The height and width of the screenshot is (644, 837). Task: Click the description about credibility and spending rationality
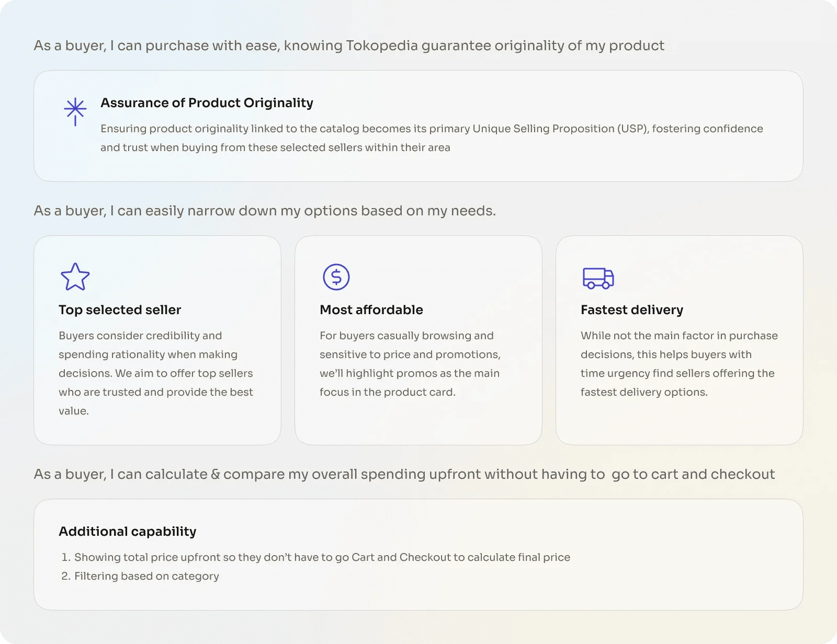156,373
